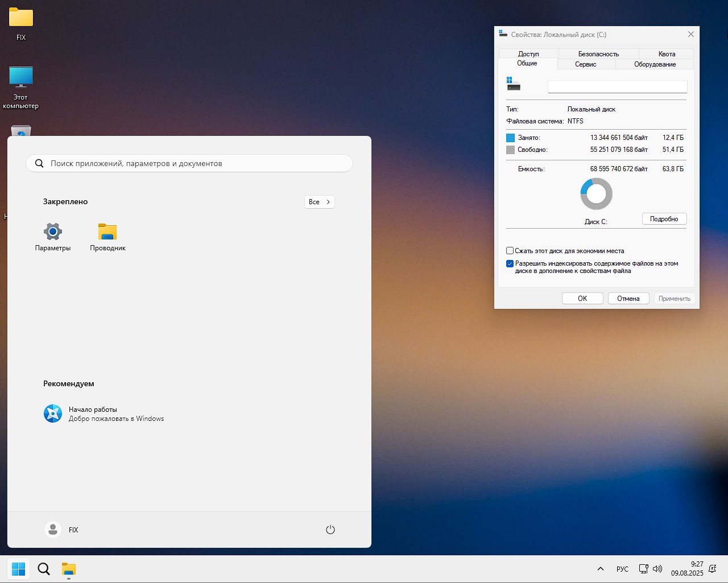Click the disk label text field

click(x=617, y=86)
